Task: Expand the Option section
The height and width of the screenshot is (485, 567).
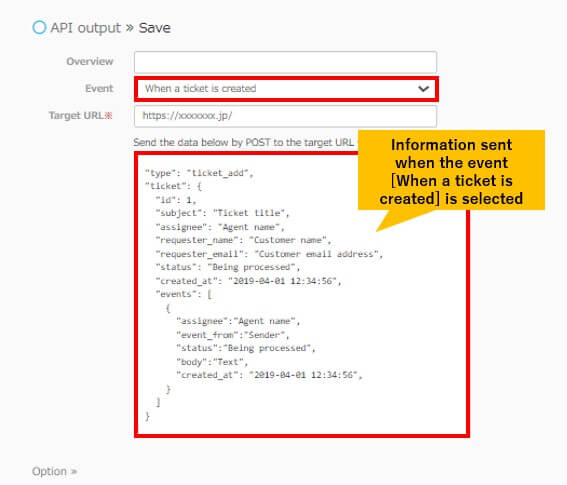Action: (x=54, y=471)
